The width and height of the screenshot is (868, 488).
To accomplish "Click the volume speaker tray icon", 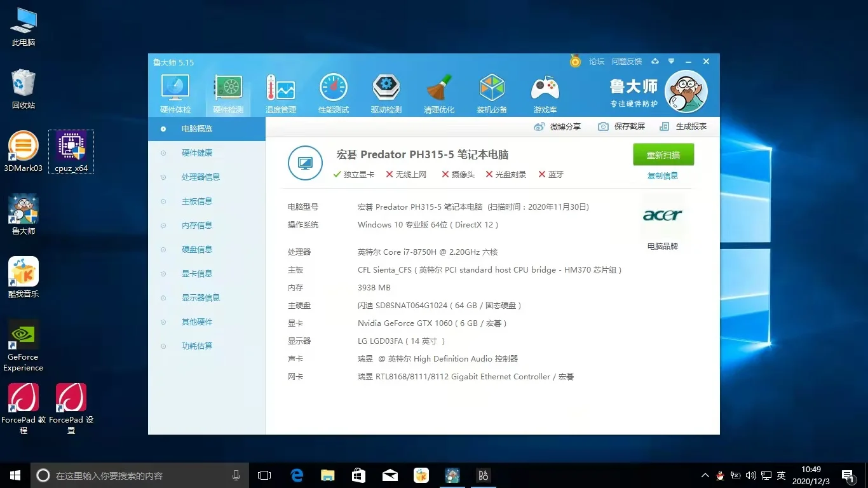I will 751,475.
